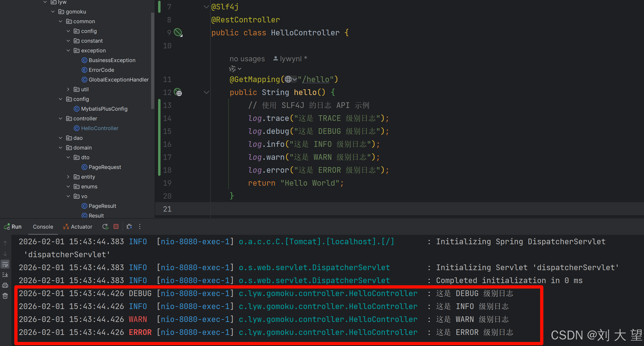Screen dimensions: 644x346
Task: Stop the running application
Action: (116, 227)
